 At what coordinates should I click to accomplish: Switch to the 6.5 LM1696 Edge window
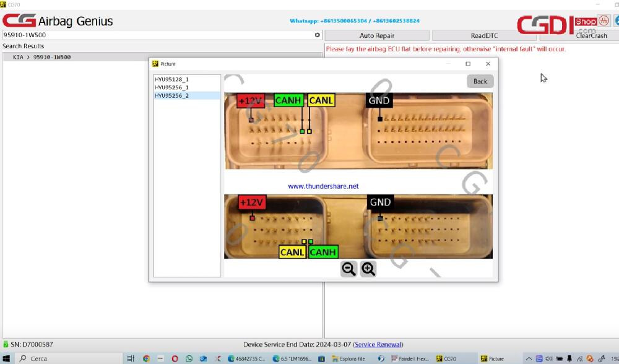tap(292, 358)
